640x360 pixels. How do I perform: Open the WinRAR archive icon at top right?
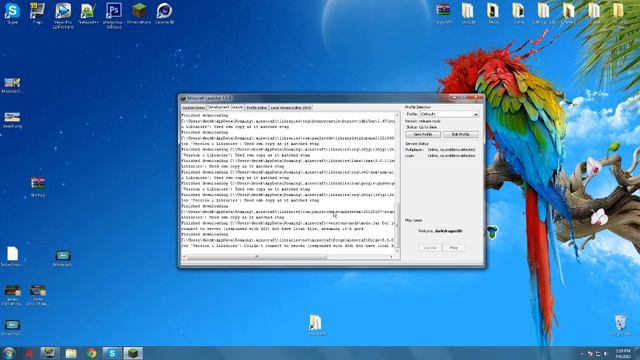(443, 12)
